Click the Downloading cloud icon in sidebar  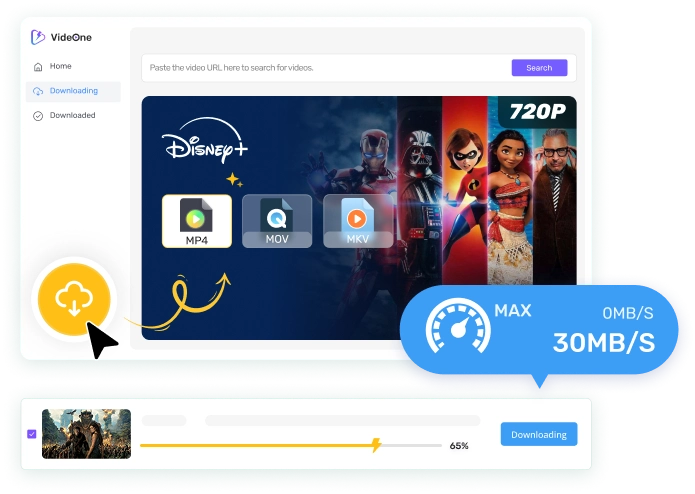click(38, 91)
